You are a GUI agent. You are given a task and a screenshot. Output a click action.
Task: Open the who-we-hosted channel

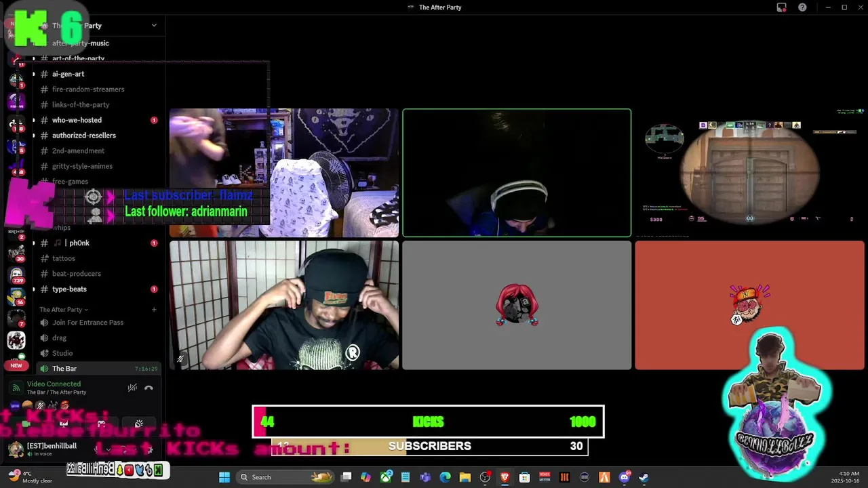pyautogui.click(x=99, y=120)
